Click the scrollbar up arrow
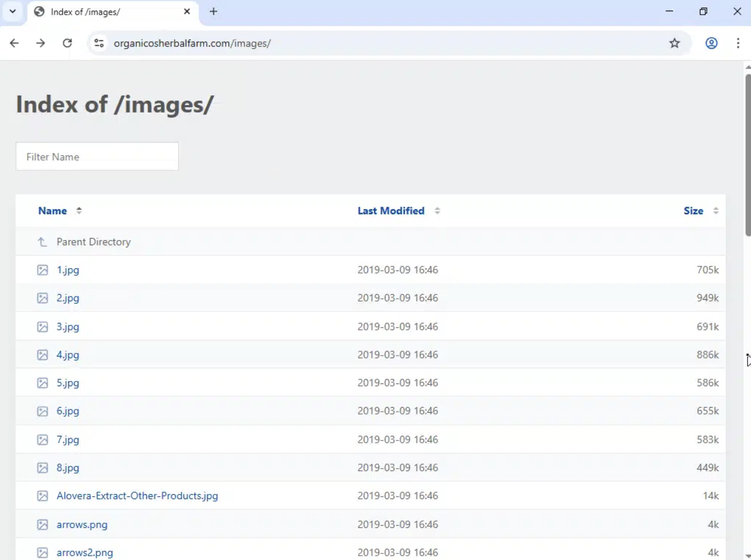Image resolution: width=751 pixels, height=560 pixels. (x=748, y=67)
